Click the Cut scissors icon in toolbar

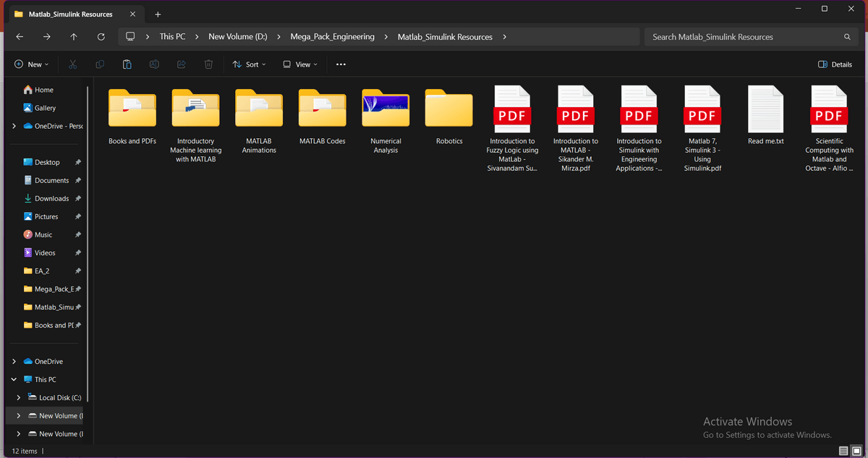[x=72, y=64]
